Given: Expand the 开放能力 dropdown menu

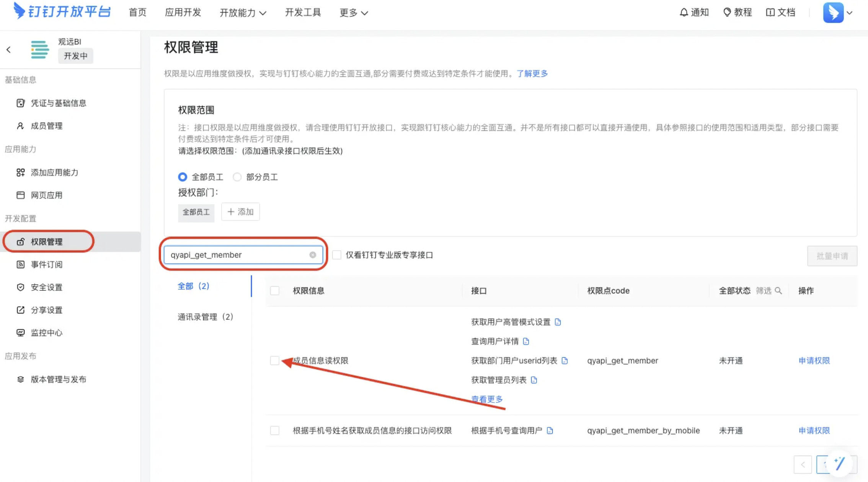Looking at the screenshot, I should click(243, 13).
